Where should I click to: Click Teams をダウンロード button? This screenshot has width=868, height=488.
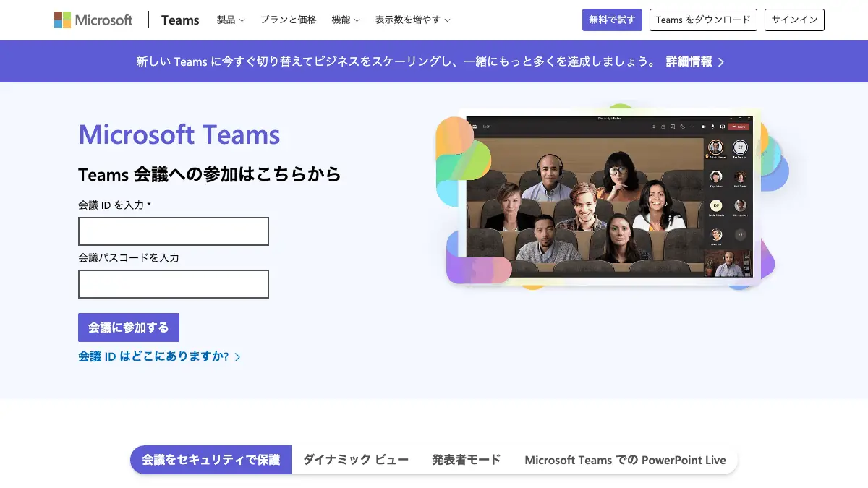coord(703,20)
